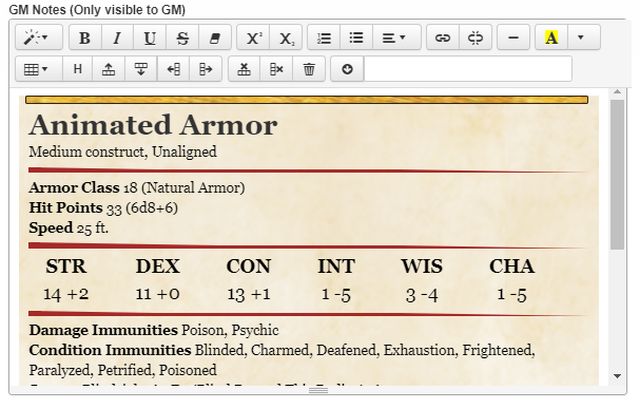This screenshot has height=400, width=640.
Task: Toggle bold formatting
Action: point(85,38)
